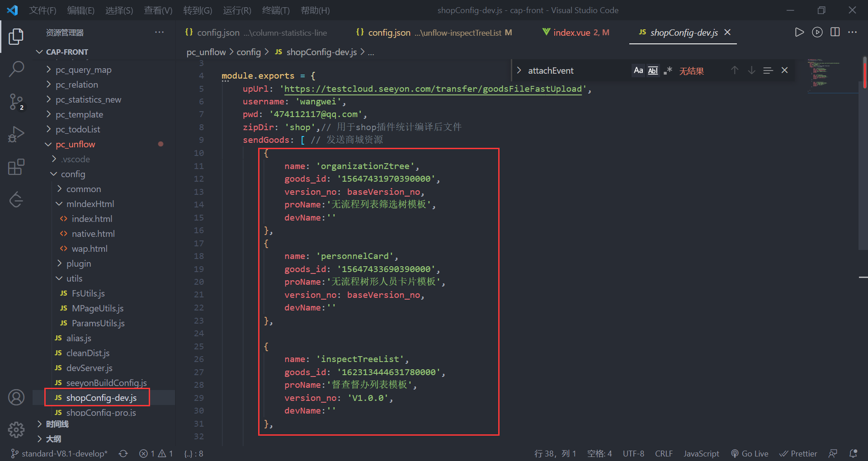Viewport: 868px width, 461px height.
Task: Click the Run Code play button
Action: click(799, 32)
